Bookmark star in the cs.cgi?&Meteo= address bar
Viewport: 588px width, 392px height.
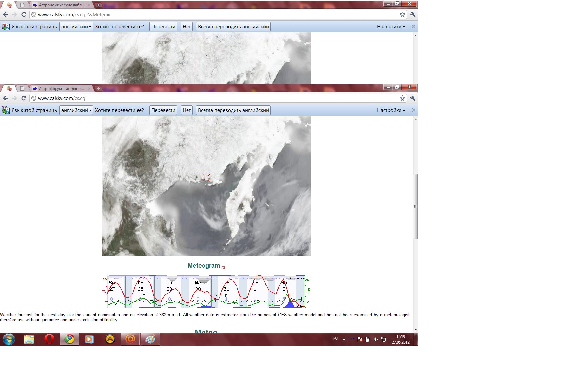pyautogui.click(x=402, y=15)
